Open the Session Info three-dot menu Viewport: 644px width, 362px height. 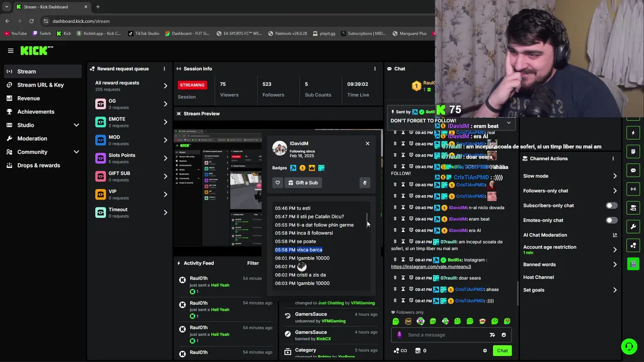(374, 69)
